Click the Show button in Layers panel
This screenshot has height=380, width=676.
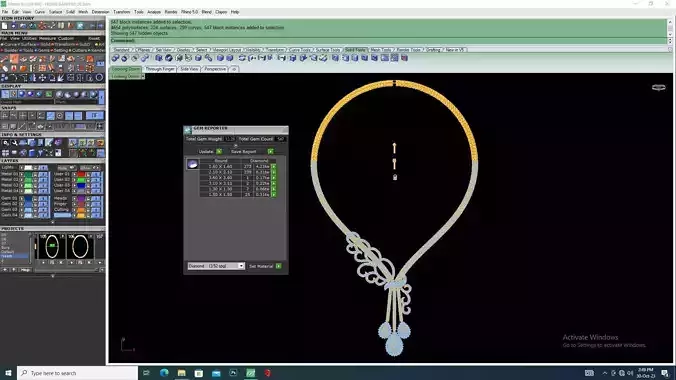click(89, 168)
